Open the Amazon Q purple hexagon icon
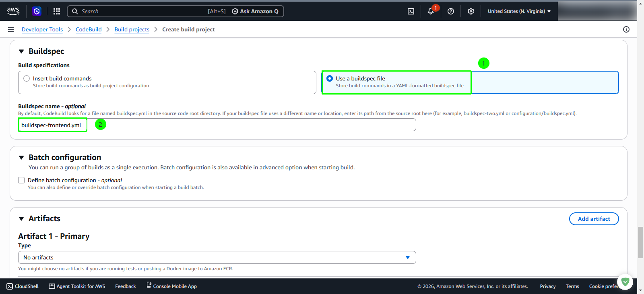The height and width of the screenshot is (294, 644). tap(37, 11)
